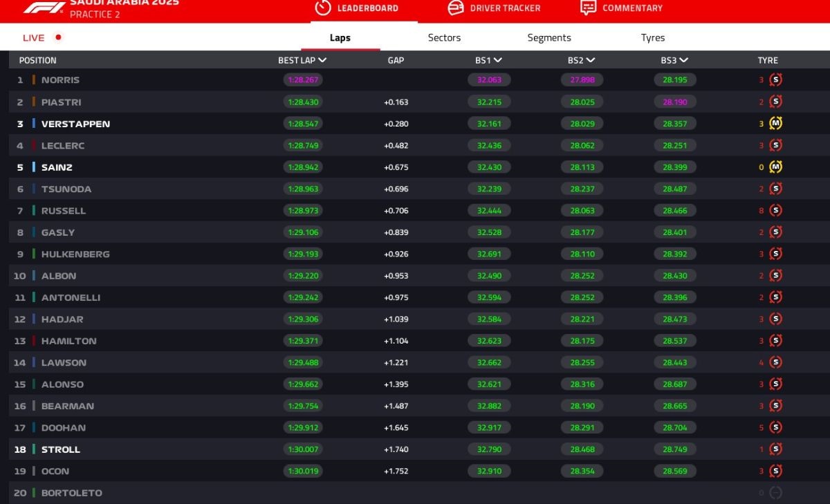Click Sainz's medium tyre icon
This screenshot has height=504, width=830.
775,167
